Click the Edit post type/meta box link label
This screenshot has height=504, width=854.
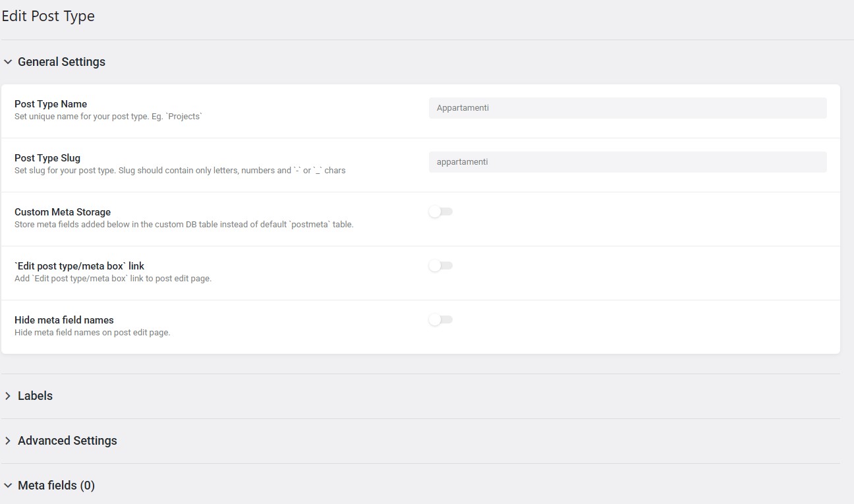[x=79, y=266]
